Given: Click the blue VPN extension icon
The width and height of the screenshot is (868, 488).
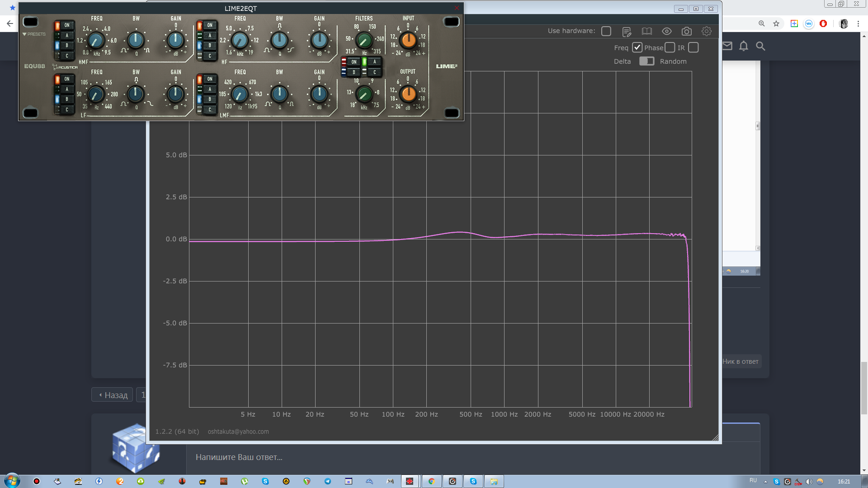Looking at the screenshot, I should (x=809, y=23).
